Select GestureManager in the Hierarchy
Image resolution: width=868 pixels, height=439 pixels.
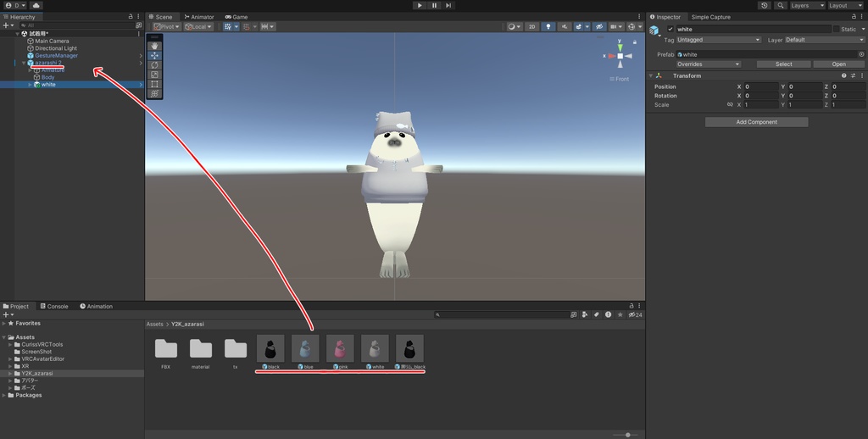tap(56, 55)
